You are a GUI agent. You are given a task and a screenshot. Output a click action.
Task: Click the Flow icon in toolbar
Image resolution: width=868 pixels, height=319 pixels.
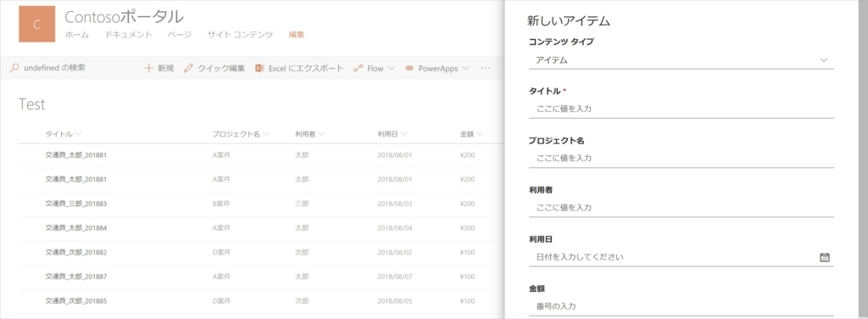(x=358, y=68)
